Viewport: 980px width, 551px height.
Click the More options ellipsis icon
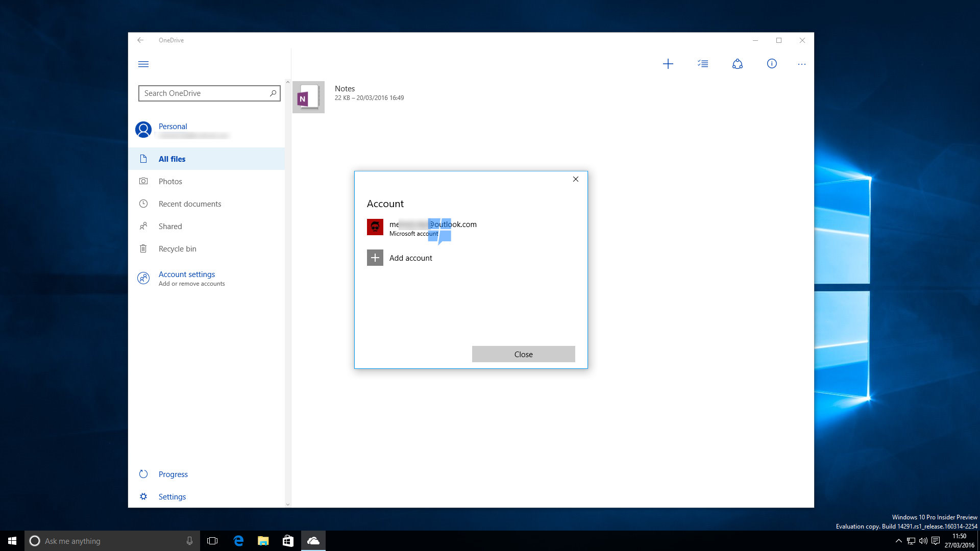pos(802,64)
